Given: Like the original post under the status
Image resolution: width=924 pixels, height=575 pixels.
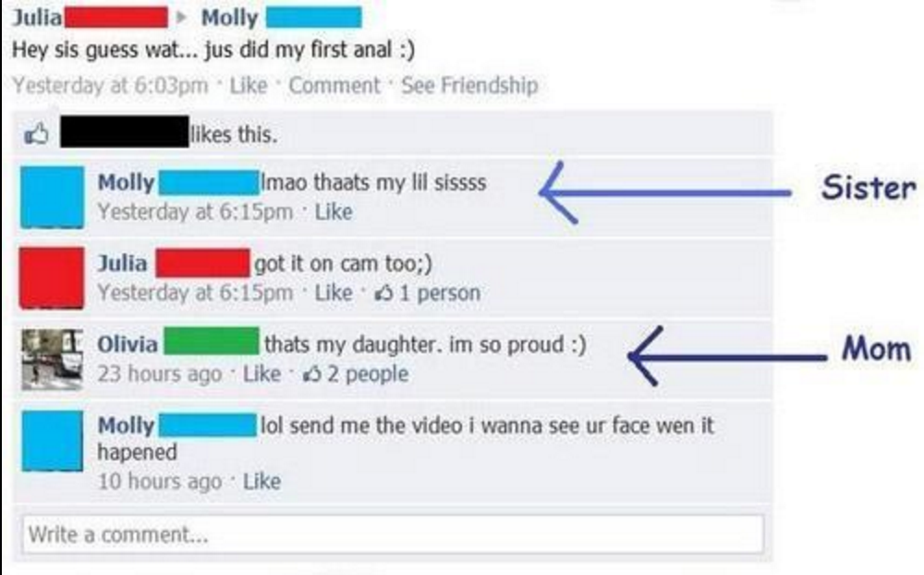Looking at the screenshot, I should coord(248,86).
